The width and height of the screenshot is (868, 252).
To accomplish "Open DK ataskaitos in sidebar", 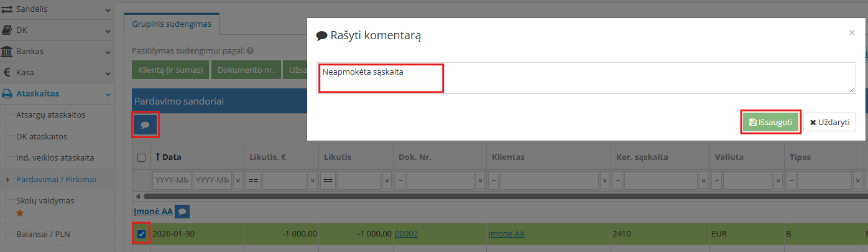I will point(41,136).
